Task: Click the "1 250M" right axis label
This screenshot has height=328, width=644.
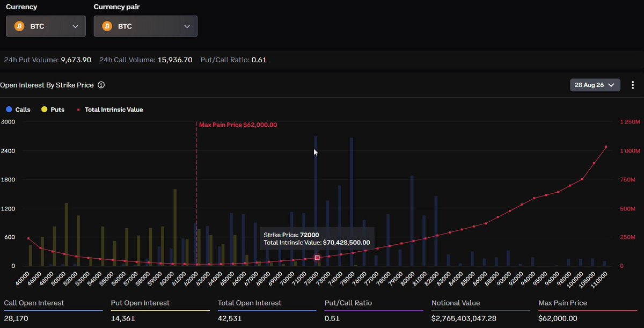Action: [x=630, y=122]
